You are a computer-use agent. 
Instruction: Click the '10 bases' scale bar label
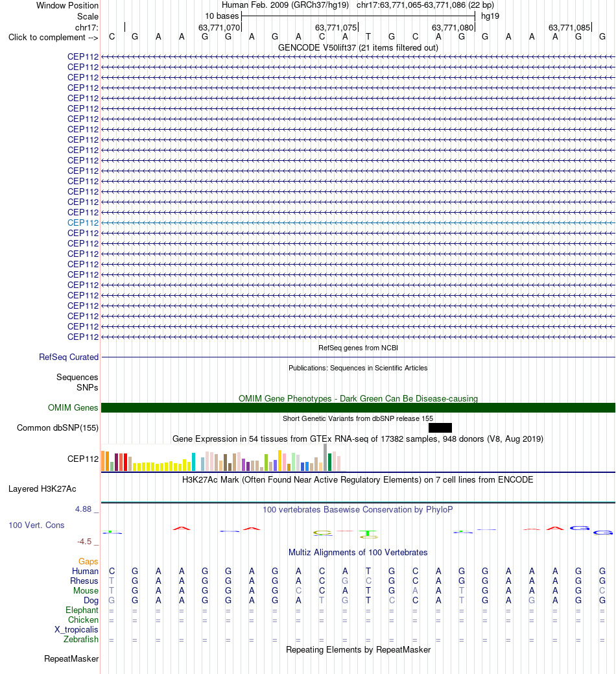coord(222,16)
